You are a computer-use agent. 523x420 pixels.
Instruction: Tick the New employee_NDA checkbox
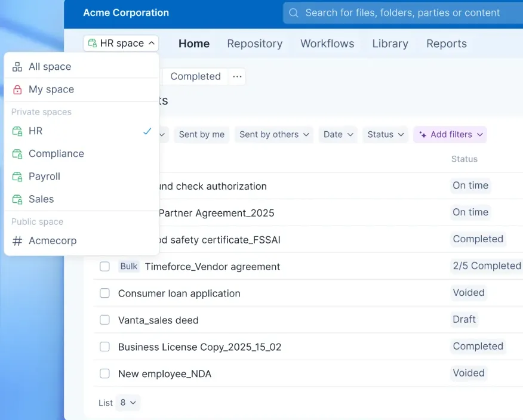click(x=104, y=373)
